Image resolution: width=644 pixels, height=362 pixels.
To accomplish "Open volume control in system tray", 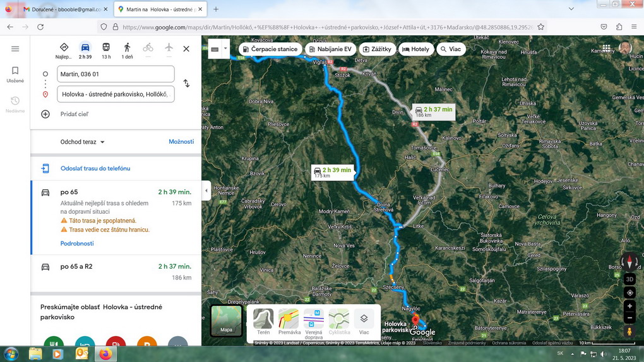I will [x=604, y=354].
